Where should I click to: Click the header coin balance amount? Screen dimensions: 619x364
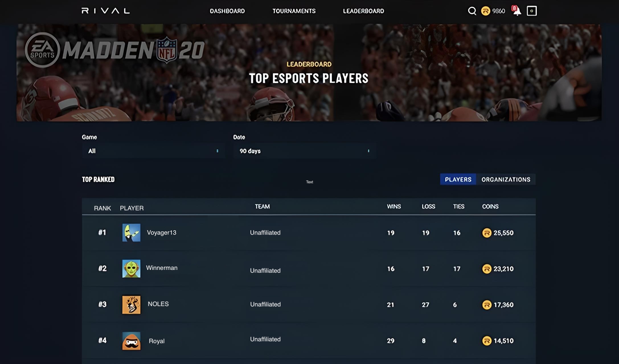(499, 11)
